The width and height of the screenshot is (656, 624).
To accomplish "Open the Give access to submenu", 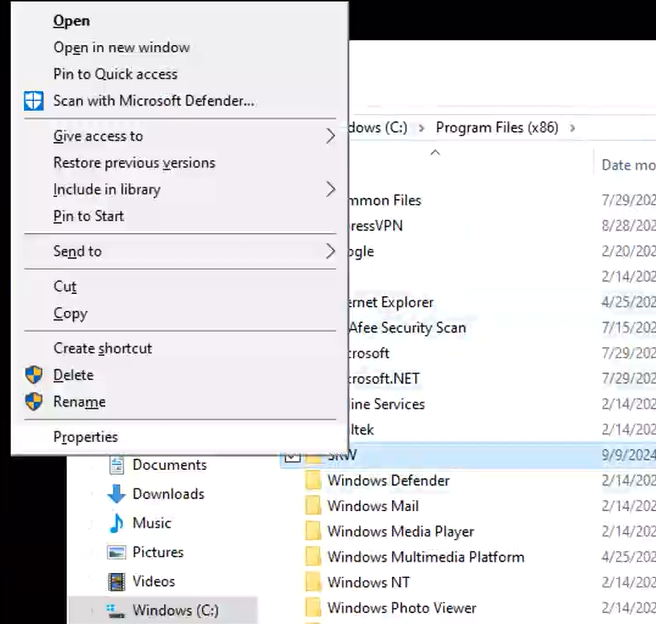I will (x=180, y=136).
